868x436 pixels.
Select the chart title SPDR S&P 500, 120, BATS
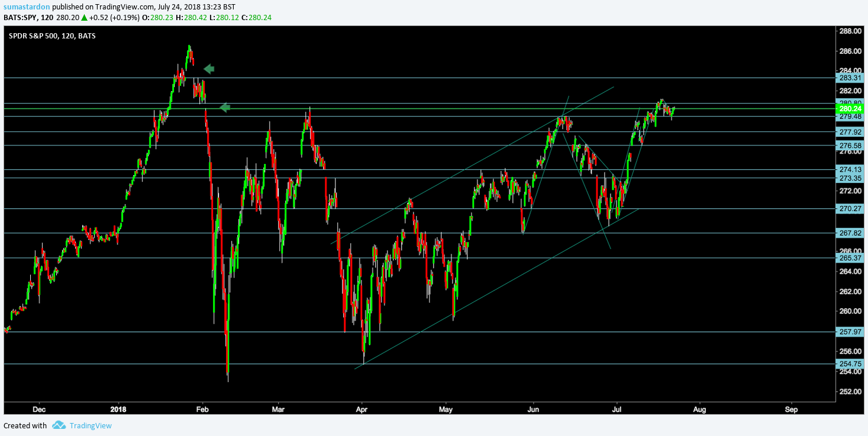pyautogui.click(x=52, y=36)
